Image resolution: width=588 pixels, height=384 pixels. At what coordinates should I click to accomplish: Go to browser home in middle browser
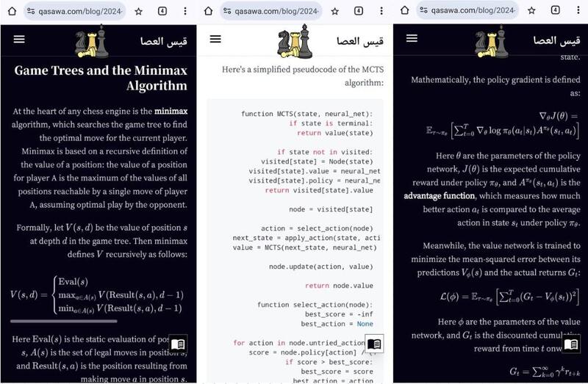(208, 11)
